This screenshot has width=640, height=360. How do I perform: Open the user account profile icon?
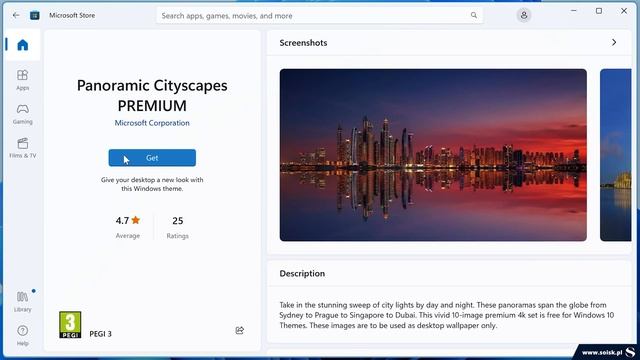tap(524, 16)
